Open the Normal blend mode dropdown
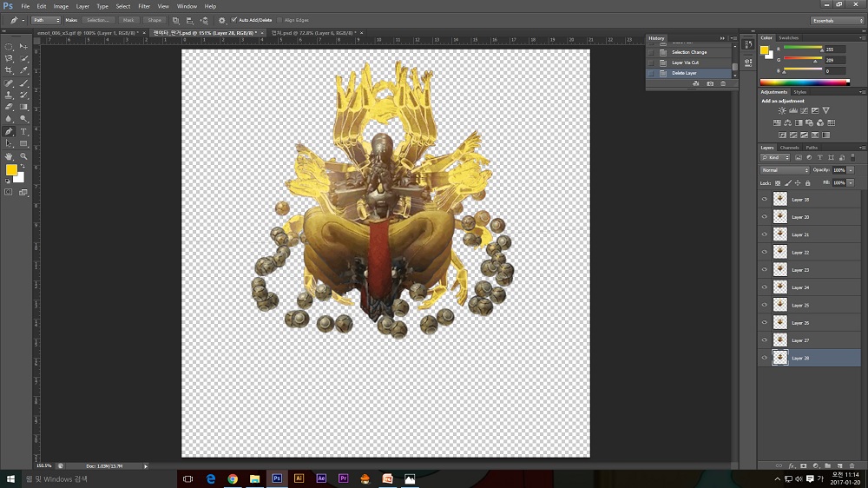The image size is (868, 488). coord(785,170)
